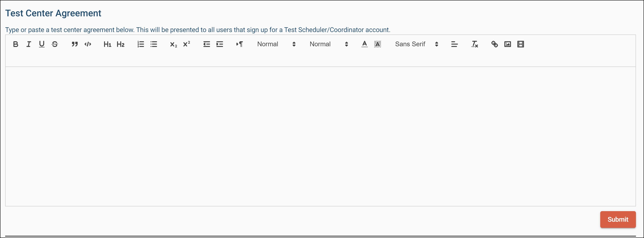The image size is (644, 238).
Task: Increase paragraph indent
Action: click(219, 44)
